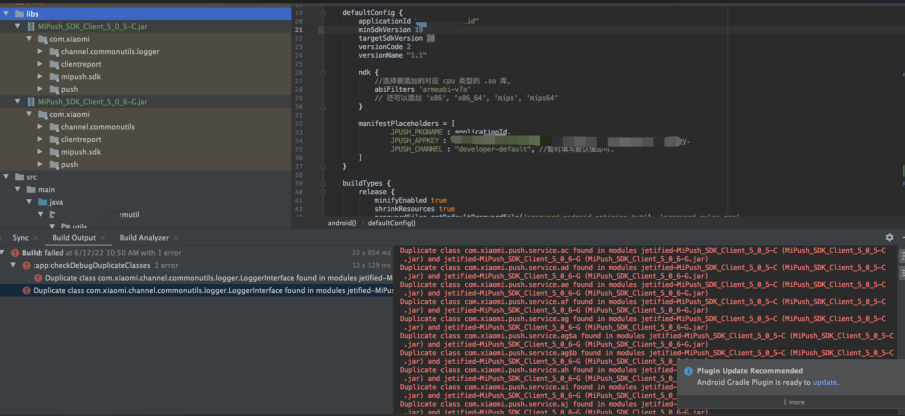The image size is (905, 416).
Task: Click the Build: failed error icon
Action: pyautogui.click(x=15, y=253)
